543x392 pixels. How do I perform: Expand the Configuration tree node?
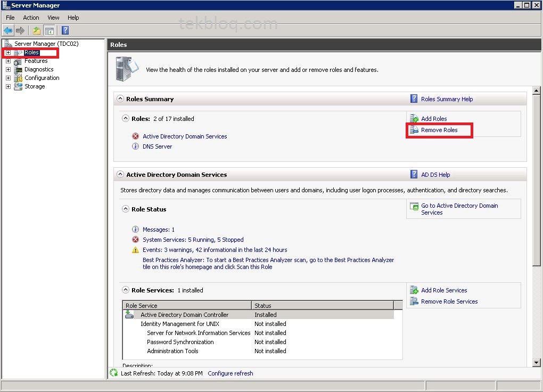click(9, 78)
